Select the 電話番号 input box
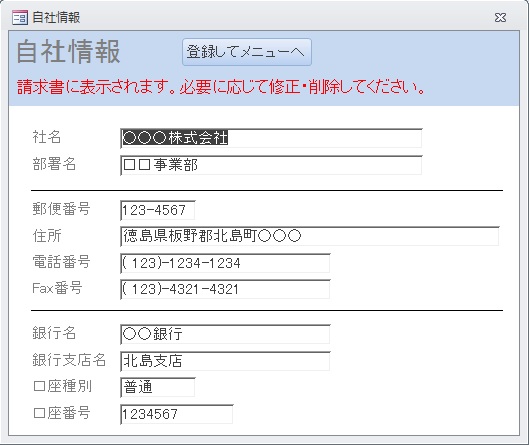529x445 pixels. pos(225,263)
